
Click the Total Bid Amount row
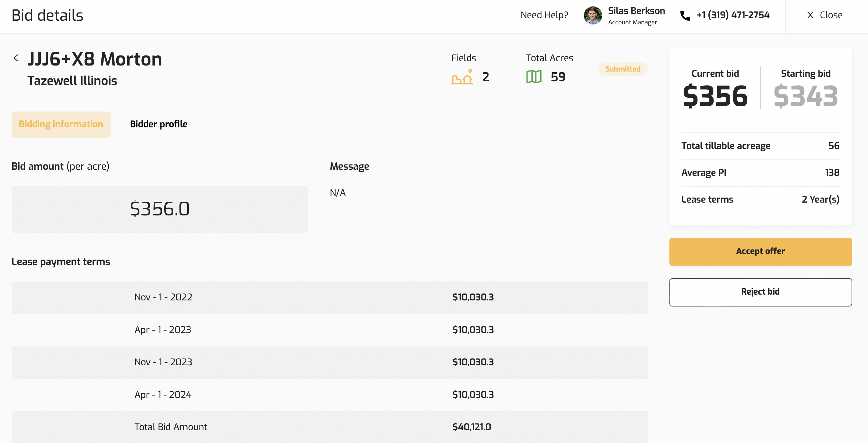coord(329,427)
